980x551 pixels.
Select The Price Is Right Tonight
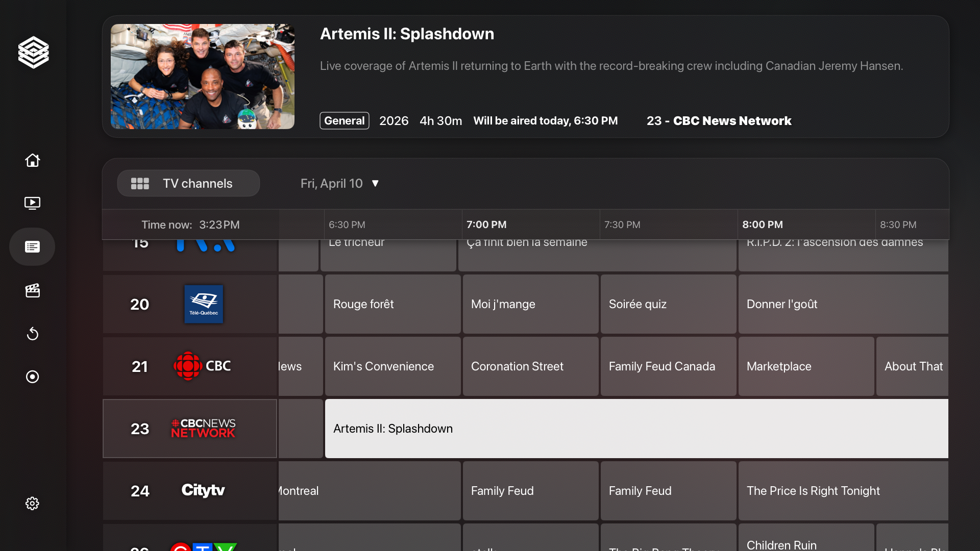point(843,491)
